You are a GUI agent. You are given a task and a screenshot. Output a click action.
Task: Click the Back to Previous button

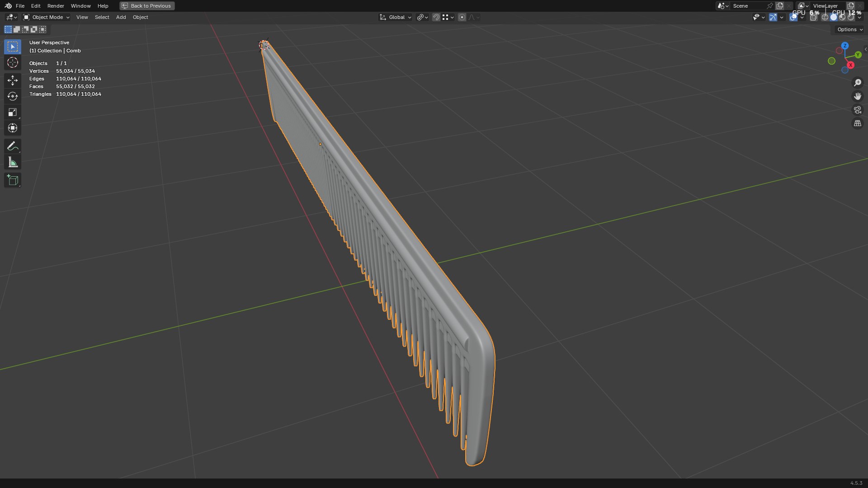pos(147,6)
